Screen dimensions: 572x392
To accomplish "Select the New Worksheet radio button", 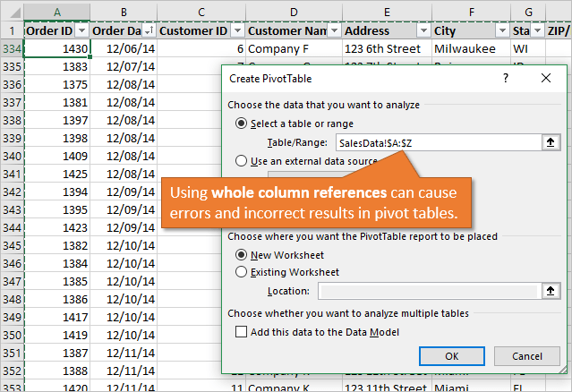I will click(241, 254).
